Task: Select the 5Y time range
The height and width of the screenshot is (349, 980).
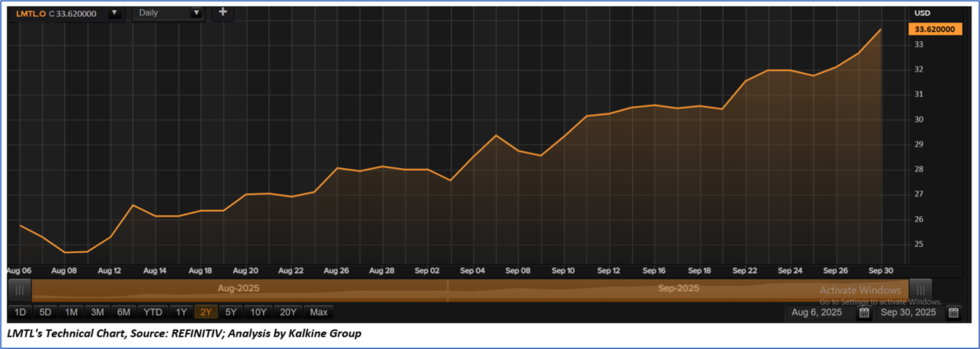Action: [230, 312]
